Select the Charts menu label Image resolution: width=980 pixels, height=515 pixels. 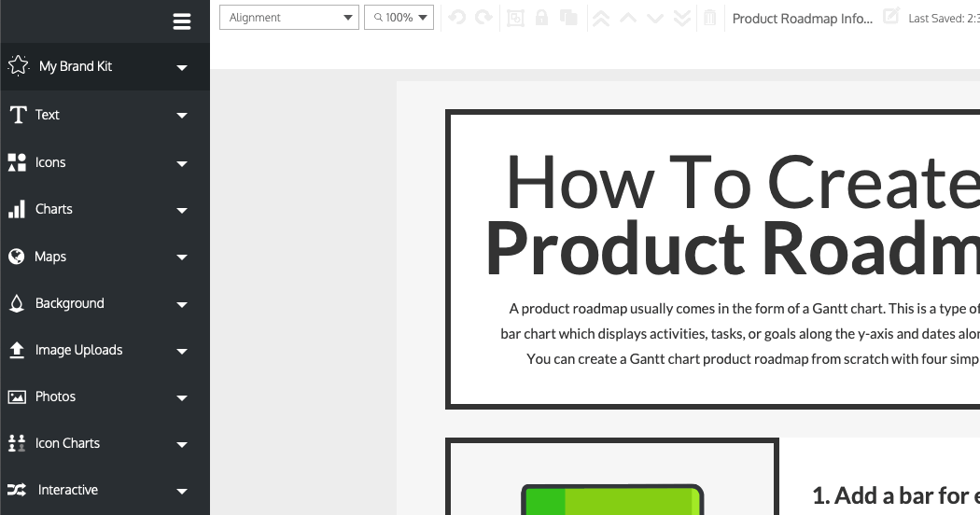coord(54,209)
